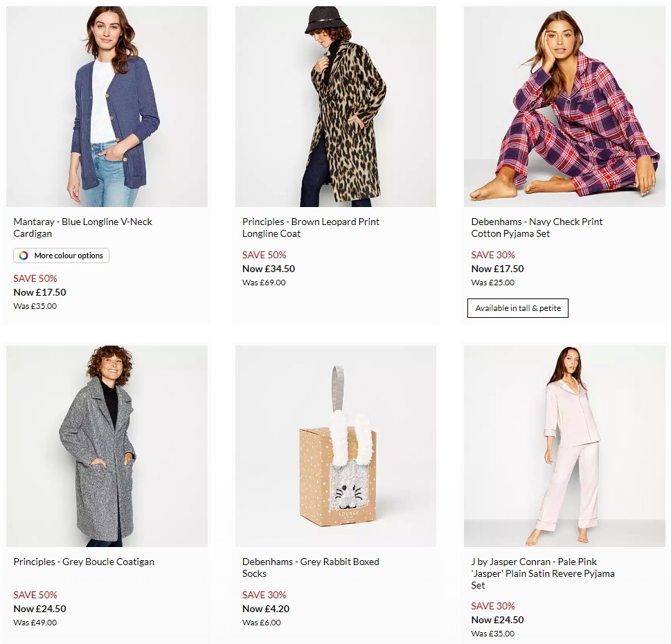Click the rabbit boxed socks photo
Viewport: 671px width, 644px height.
click(x=335, y=446)
